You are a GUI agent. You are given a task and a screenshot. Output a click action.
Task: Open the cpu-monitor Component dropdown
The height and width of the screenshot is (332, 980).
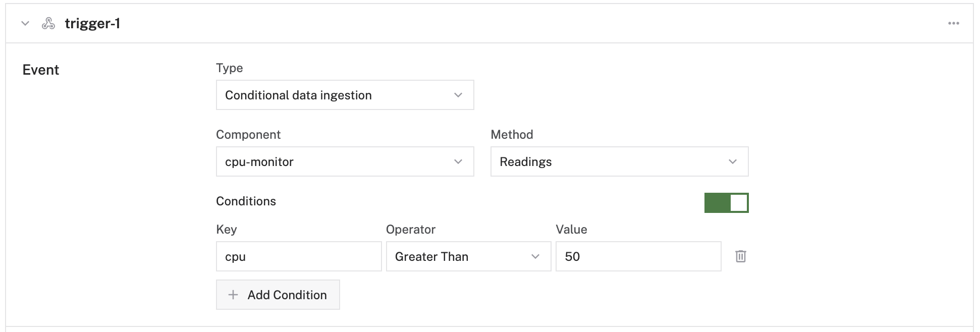click(x=345, y=161)
